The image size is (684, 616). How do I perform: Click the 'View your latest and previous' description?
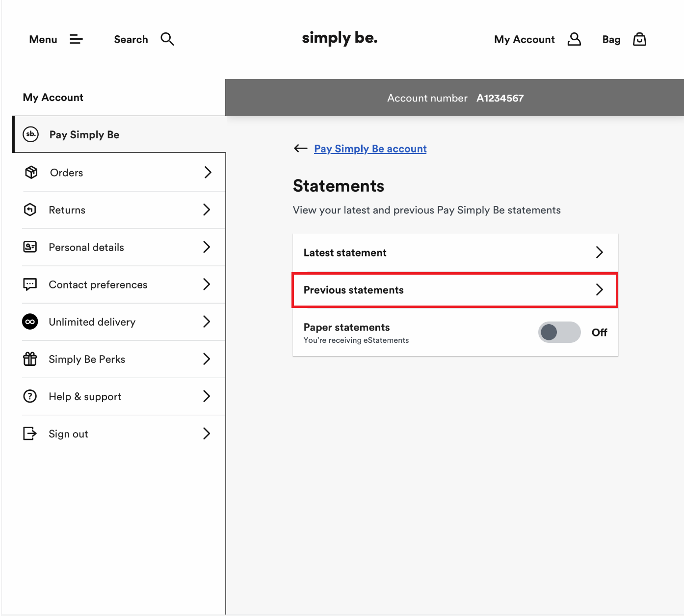(x=427, y=210)
